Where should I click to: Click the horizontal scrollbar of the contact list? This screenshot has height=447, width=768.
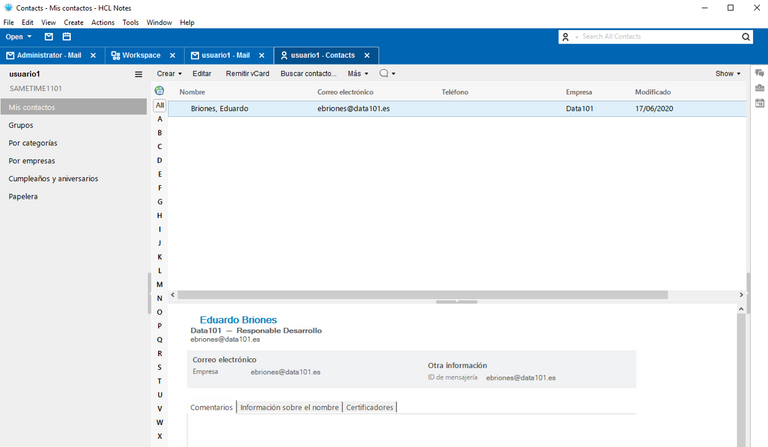pos(423,295)
